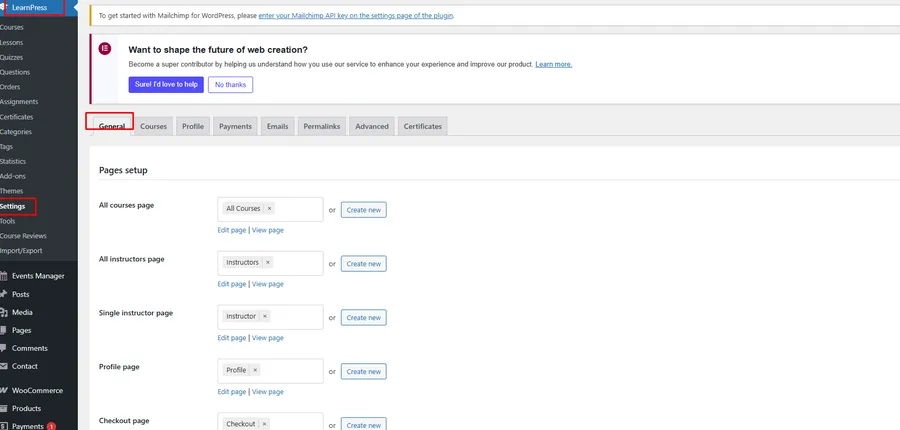Screen dimensions: 900x430
Task: Click the Comments bubble icon in sidebar
Action: pos(3,348)
